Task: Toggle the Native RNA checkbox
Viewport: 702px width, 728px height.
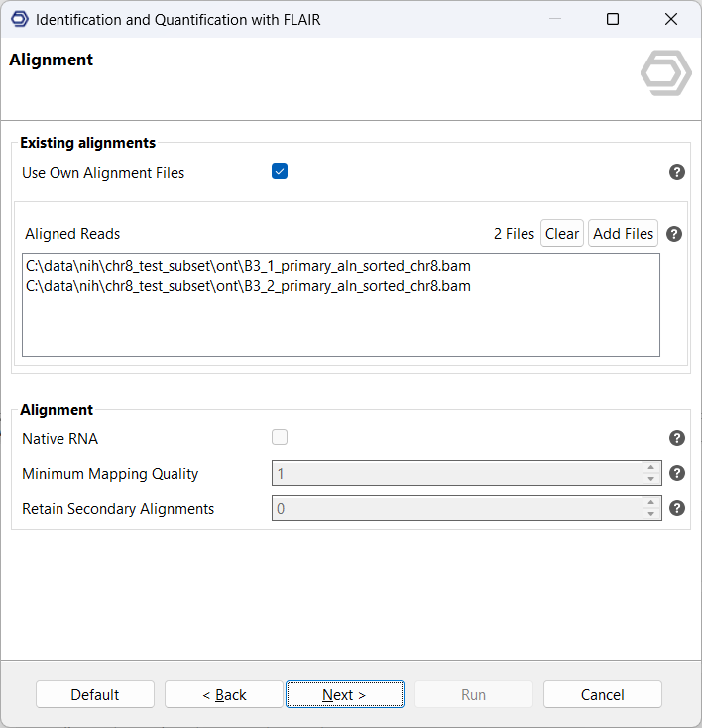Action: (280, 438)
